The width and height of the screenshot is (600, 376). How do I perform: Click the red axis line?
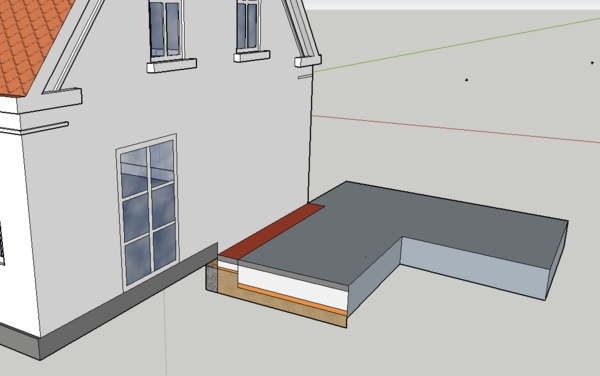pos(455,129)
